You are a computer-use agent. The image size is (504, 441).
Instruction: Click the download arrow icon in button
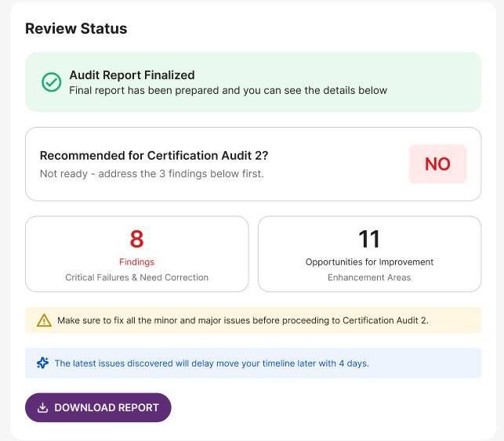pos(43,407)
